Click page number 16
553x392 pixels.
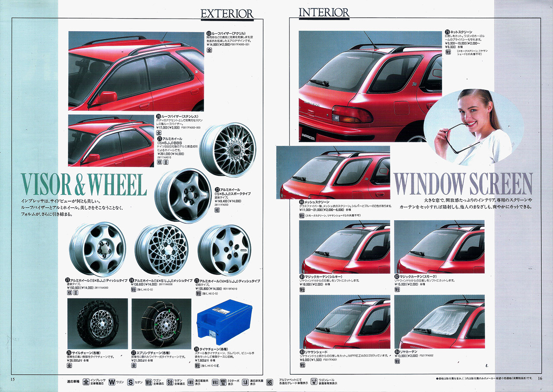point(540,379)
